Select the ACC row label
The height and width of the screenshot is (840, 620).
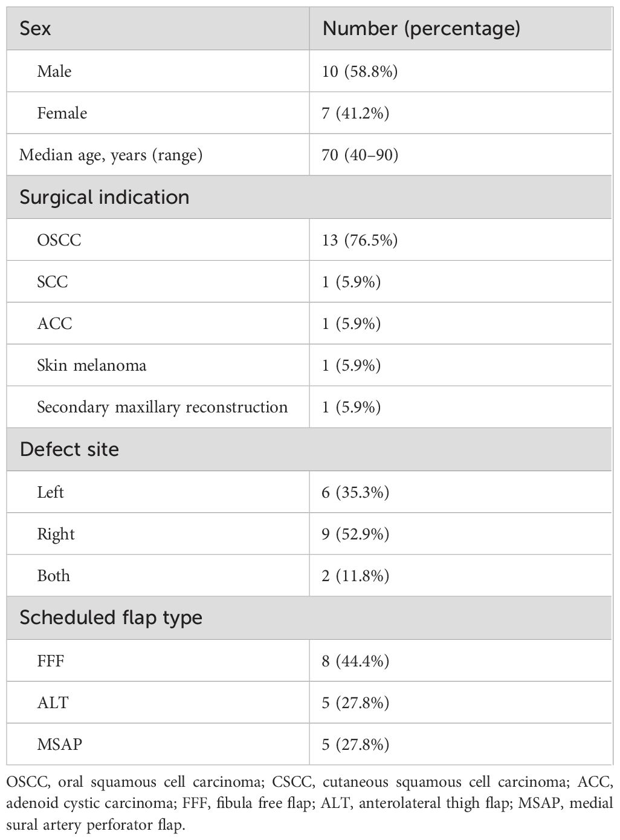tap(54, 324)
